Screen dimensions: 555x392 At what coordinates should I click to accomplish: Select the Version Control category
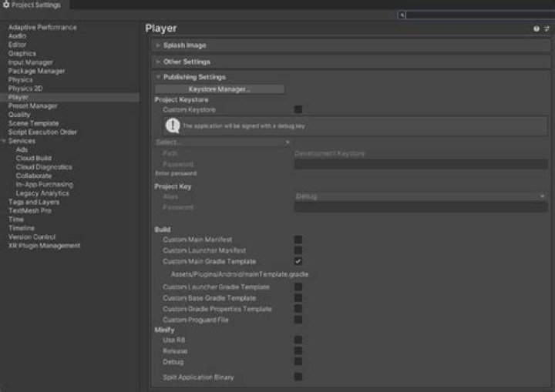(32, 236)
